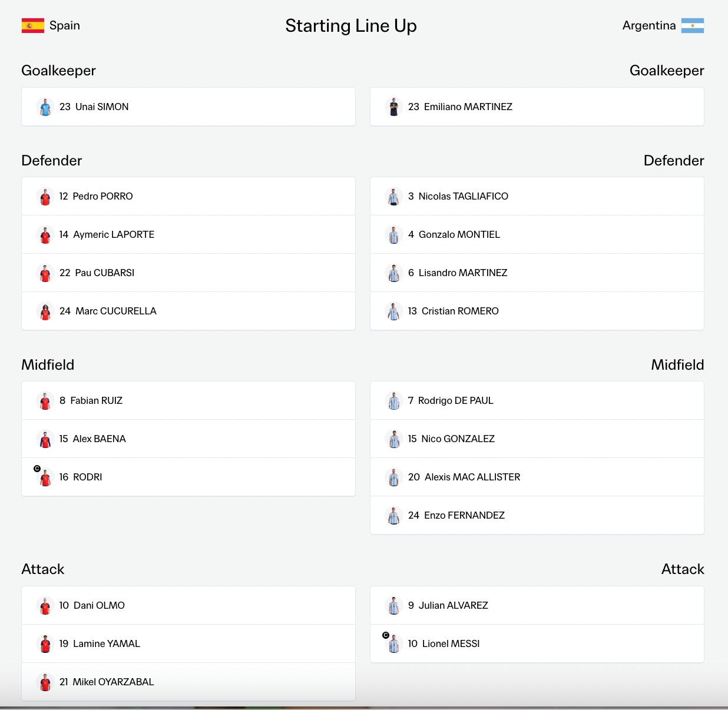The image size is (728, 710).
Task: Click Unai Simon's goalkeeper avatar
Action: coord(45,107)
